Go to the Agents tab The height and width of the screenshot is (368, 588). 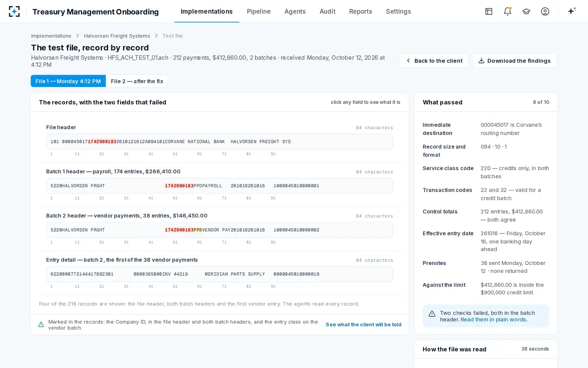[x=295, y=11]
